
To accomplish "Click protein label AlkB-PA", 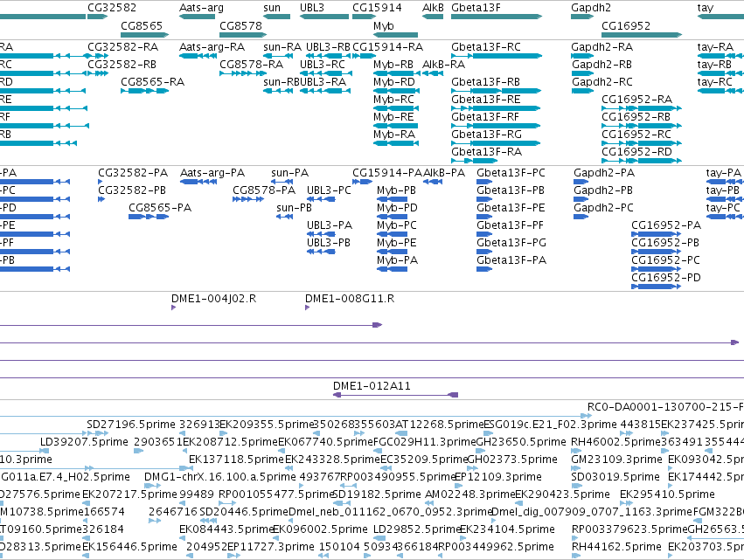I will pos(444,173).
